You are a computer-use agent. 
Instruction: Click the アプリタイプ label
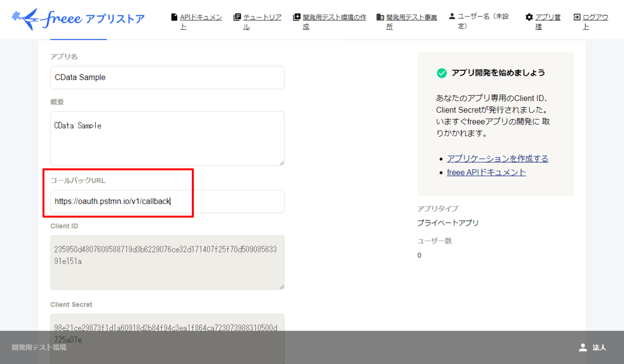438,209
